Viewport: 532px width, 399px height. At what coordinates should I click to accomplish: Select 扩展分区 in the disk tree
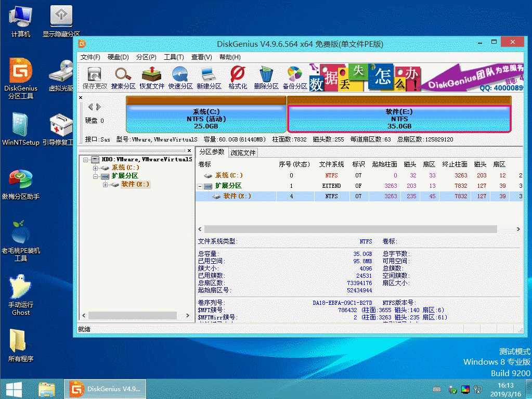(x=124, y=176)
